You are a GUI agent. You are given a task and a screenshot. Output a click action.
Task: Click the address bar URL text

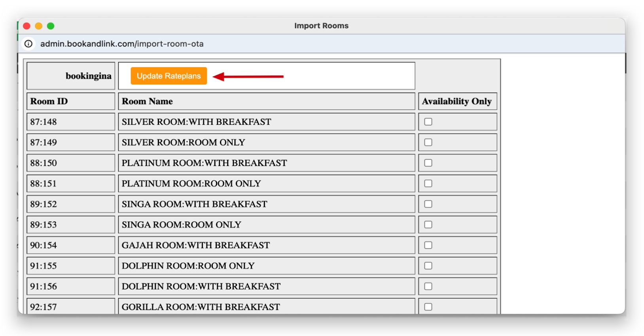[122, 44]
